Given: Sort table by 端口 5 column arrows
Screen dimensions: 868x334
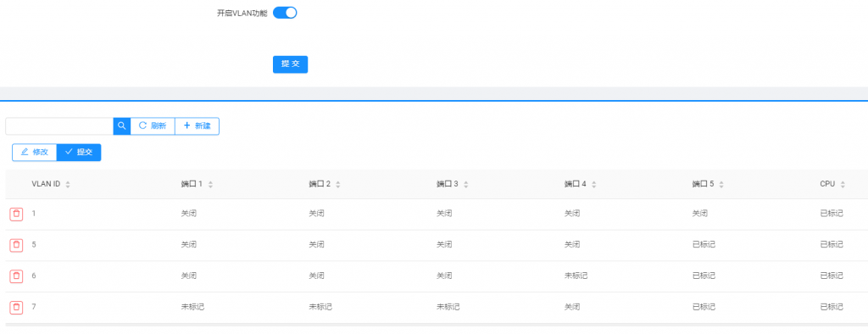Looking at the screenshot, I should click(x=722, y=185).
